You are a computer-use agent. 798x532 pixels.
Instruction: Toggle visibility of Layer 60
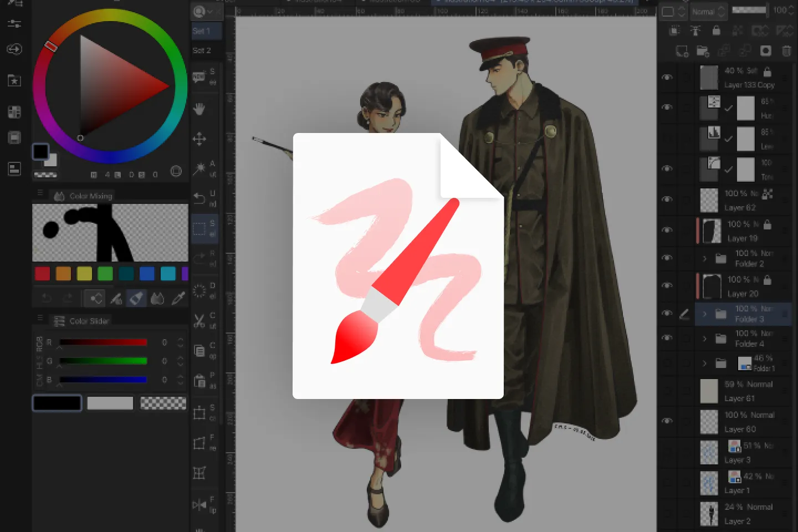pyautogui.click(x=667, y=421)
